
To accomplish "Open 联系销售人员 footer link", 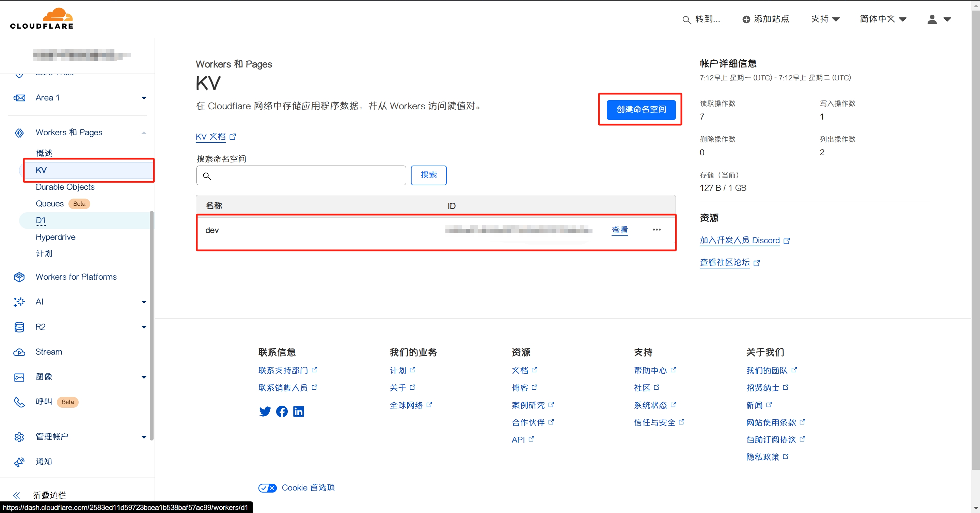I will point(283,388).
